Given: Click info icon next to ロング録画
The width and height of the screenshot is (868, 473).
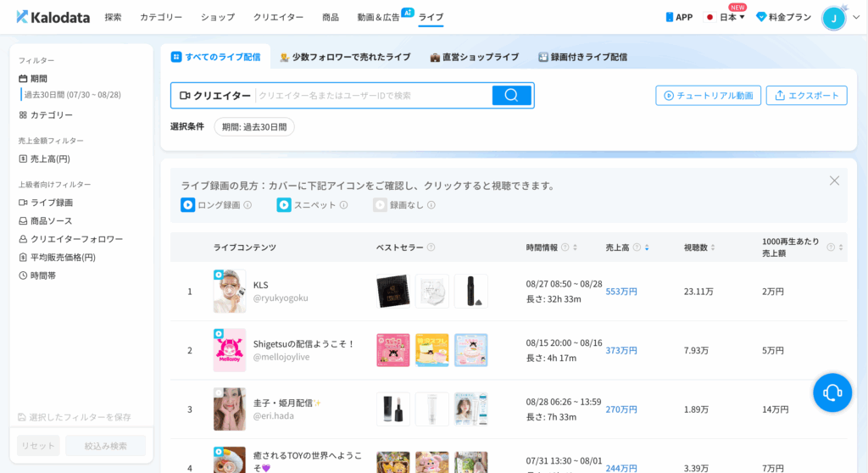Looking at the screenshot, I should tap(248, 205).
